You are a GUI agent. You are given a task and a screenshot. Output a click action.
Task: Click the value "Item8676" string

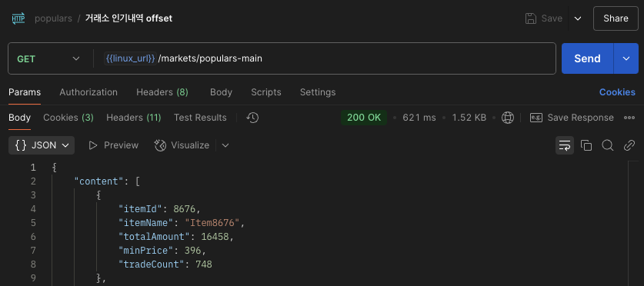click(x=212, y=223)
